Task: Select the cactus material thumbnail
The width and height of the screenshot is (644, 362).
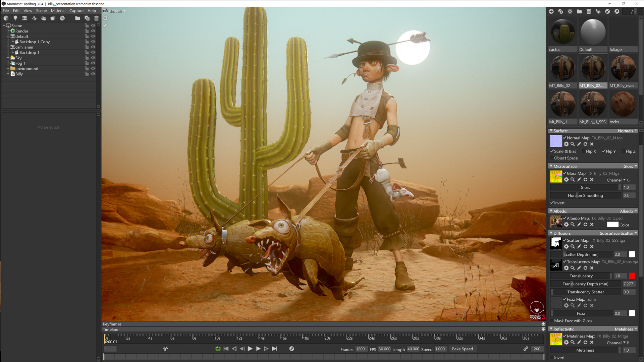Action: tap(562, 32)
